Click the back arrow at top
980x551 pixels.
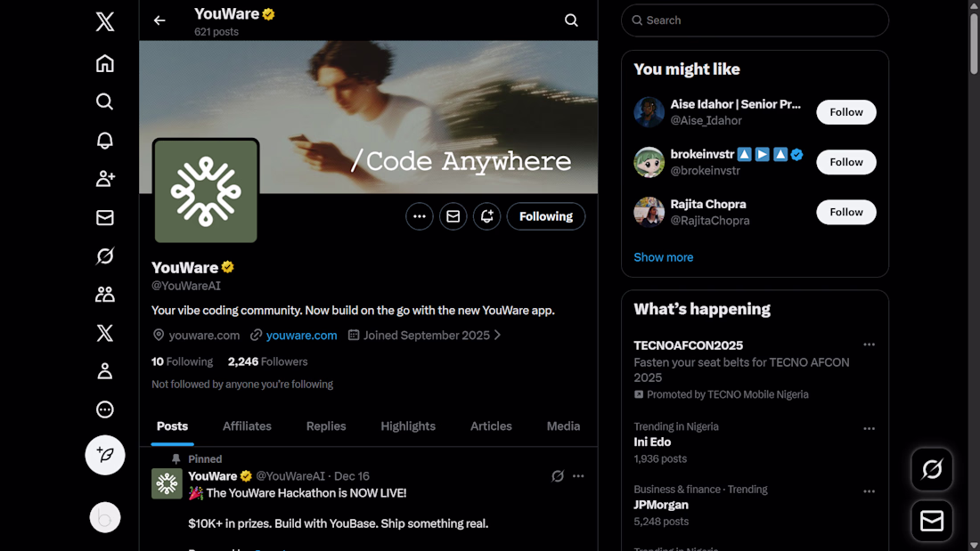tap(159, 20)
